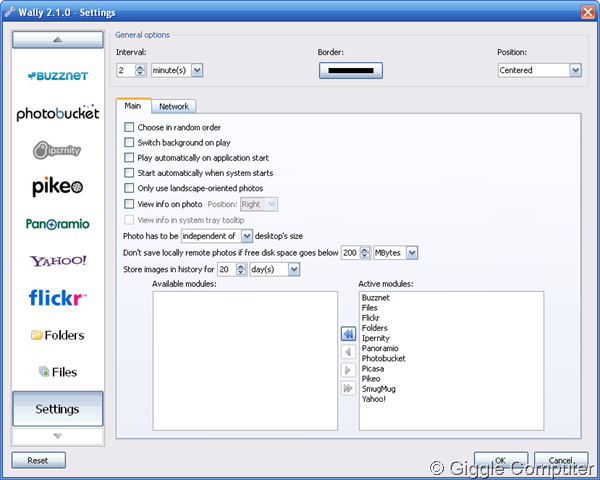The height and width of the screenshot is (480, 600).
Task: Click the sidebar scroll-down arrow button
Action: click(58, 436)
